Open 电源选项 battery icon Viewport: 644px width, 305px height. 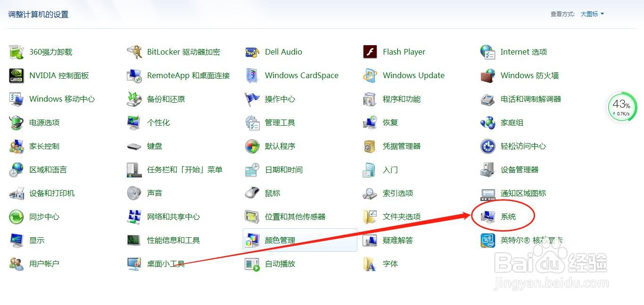coord(17,122)
